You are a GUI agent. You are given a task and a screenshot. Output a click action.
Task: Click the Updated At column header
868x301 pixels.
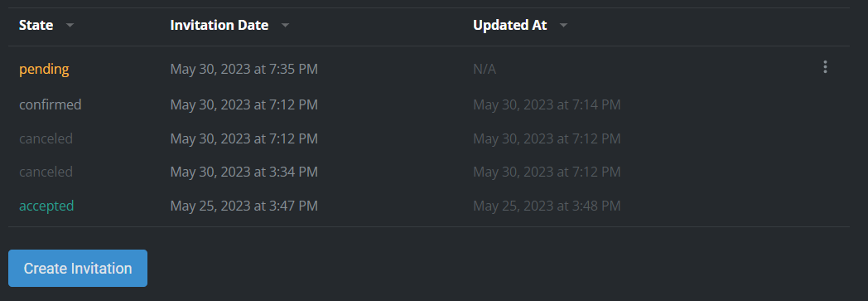click(x=510, y=25)
